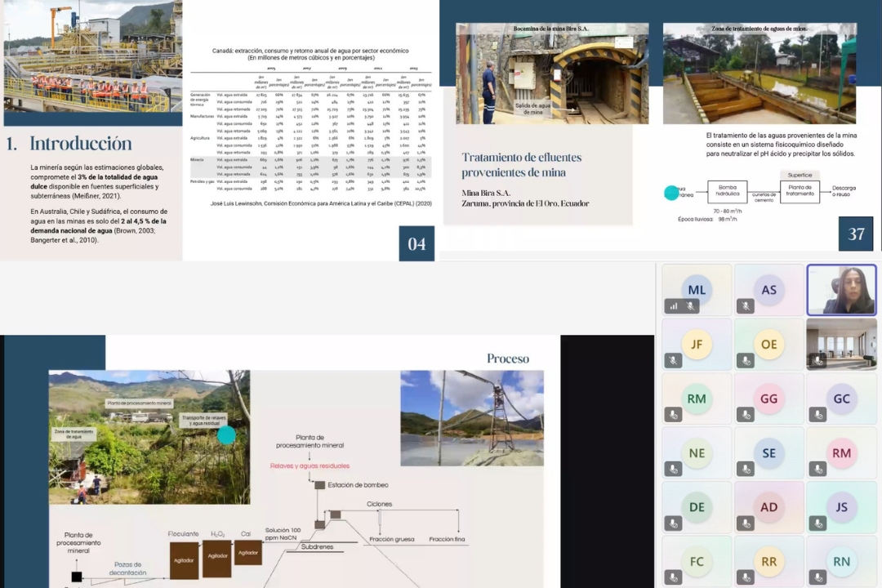The height and width of the screenshot is (588, 882).
Task: Click the 'Superficie' label in the diagram
Action: [x=800, y=175]
